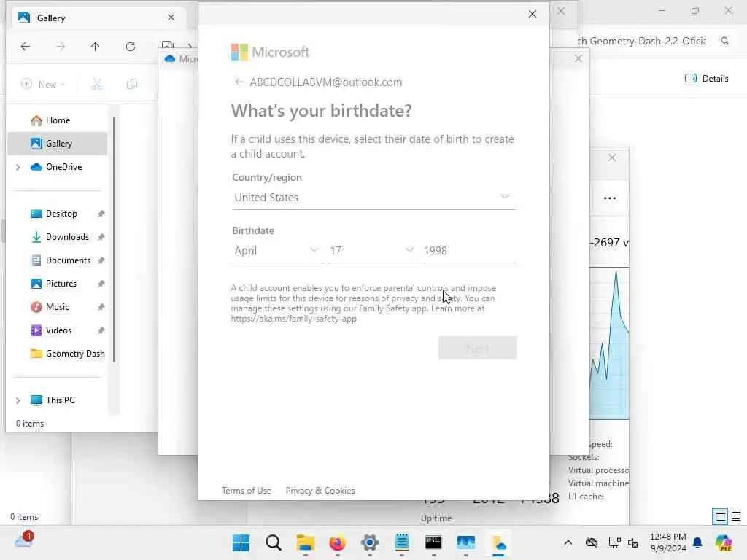The height and width of the screenshot is (560, 747).
Task: Open Home in Explorer sidebar
Action: pyautogui.click(x=57, y=120)
